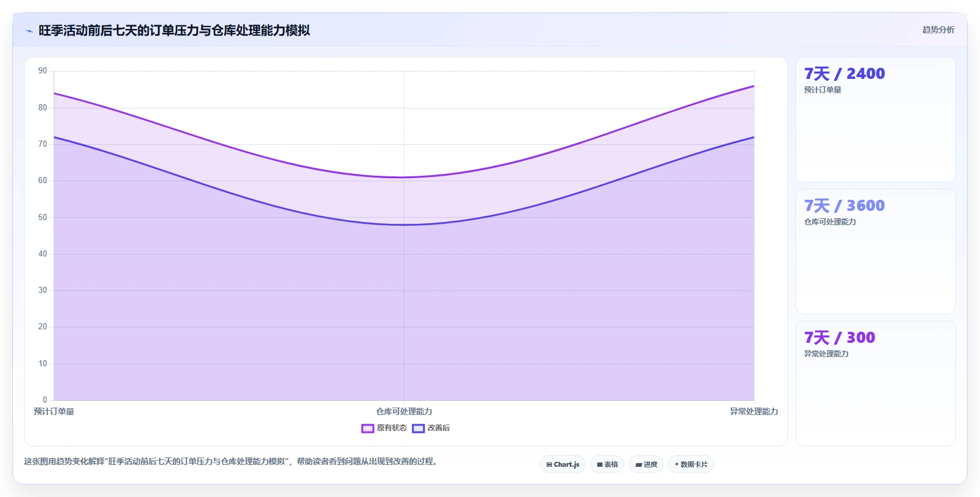The image size is (980, 497).
Task: Click the 改善后 legend label
Action: 439,428
